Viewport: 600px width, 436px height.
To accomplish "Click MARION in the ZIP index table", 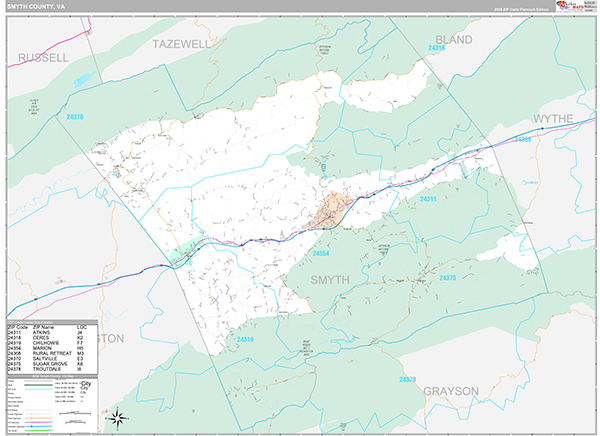I will click(42, 348).
